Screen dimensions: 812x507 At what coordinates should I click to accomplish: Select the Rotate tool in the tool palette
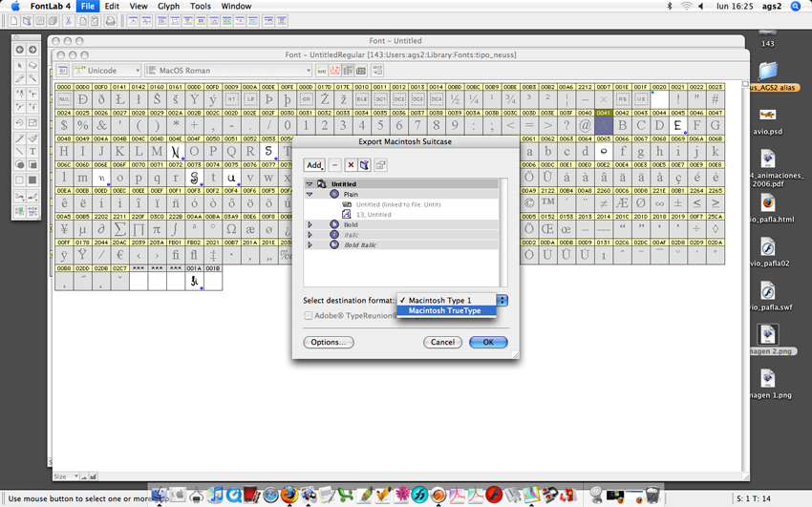point(20,122)
